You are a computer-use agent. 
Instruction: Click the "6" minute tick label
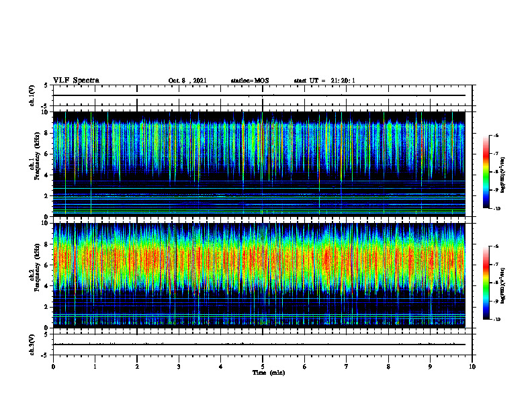pyautogui.click(x=305, y=367)
